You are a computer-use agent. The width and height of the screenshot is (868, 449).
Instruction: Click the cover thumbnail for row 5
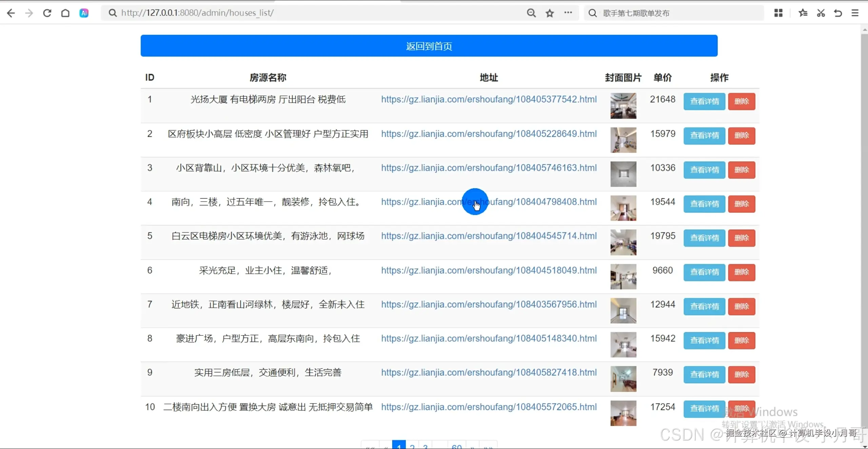(x=623, y=242)
